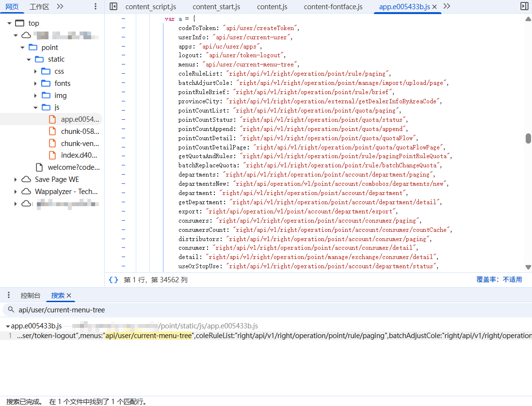Image resolution: width=532 pixels, height=406 pixels.
Task: Click the code editor vertical scrollbar thumb
Action: coord(528,139)
